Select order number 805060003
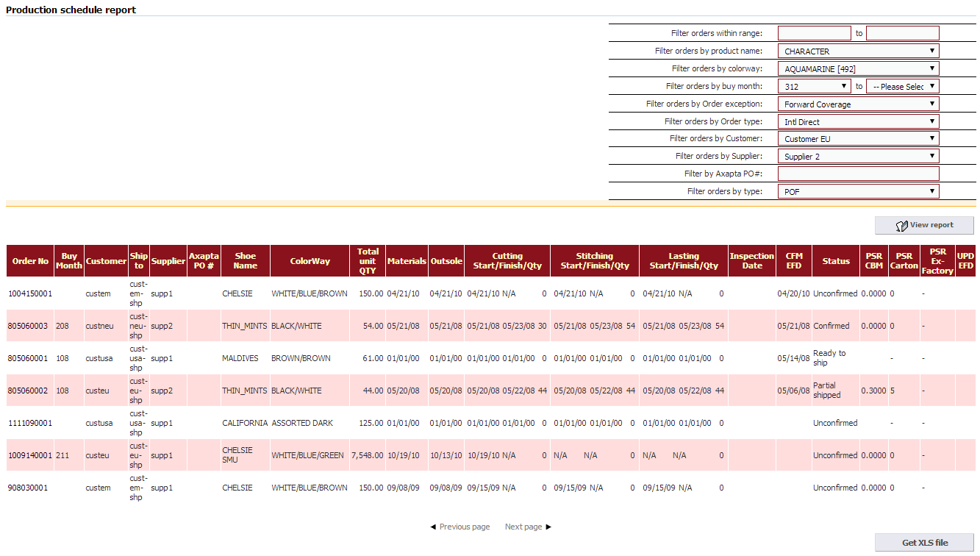The height and width of the screenshot is (556, 980). pyautogui.click(x=29, y=326)
